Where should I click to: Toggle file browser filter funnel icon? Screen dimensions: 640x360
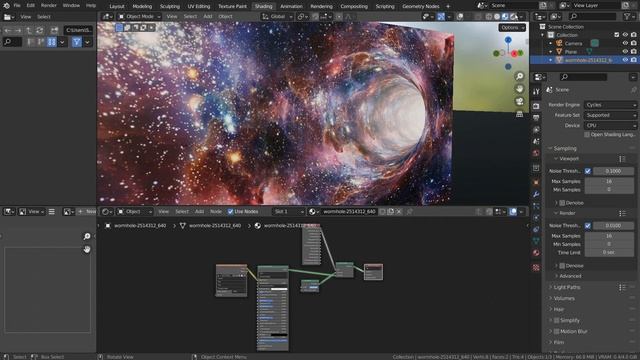point(76,42)
